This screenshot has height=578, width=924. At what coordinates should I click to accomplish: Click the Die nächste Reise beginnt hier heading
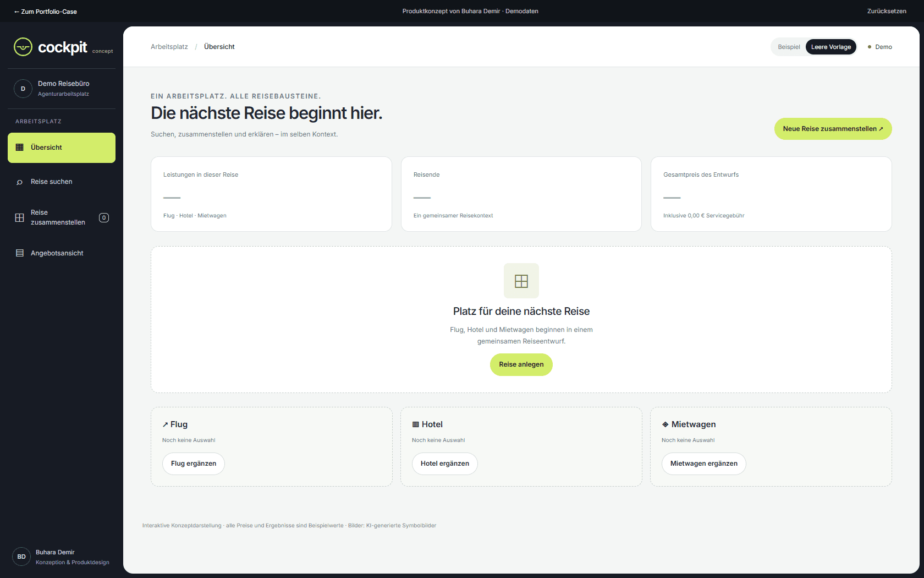click(267, 113)
